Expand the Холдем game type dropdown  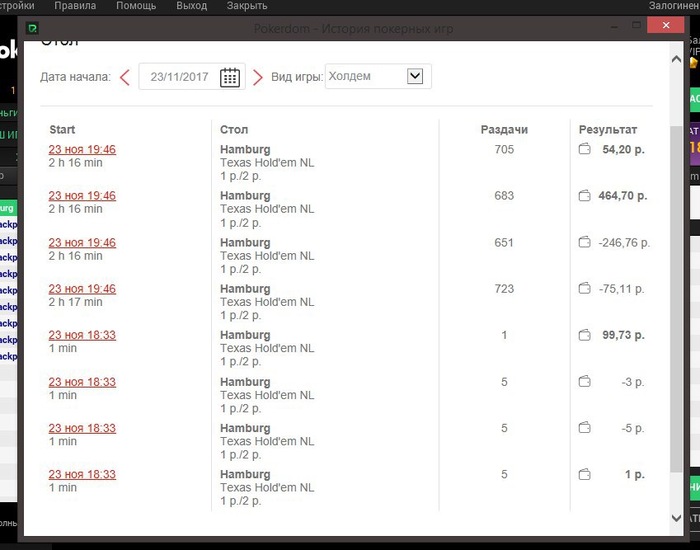click(x=415, y=76)
